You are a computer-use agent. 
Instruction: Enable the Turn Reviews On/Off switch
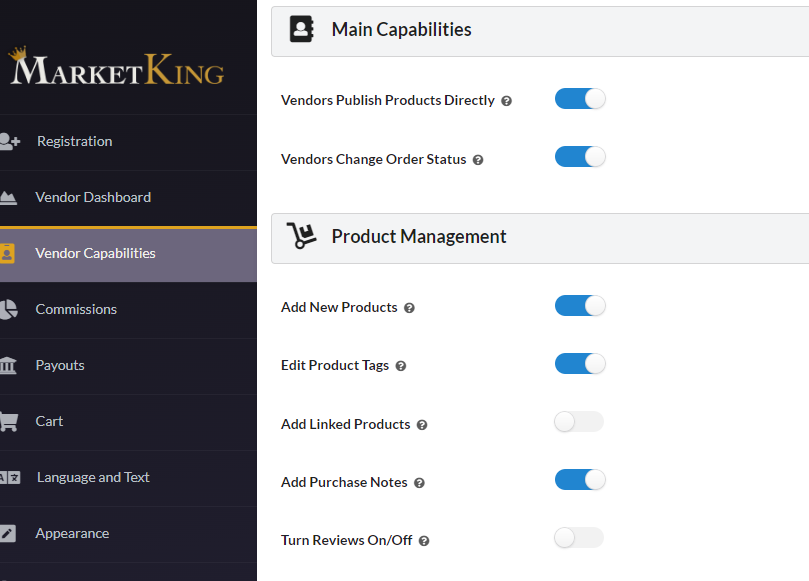point(579,538)
